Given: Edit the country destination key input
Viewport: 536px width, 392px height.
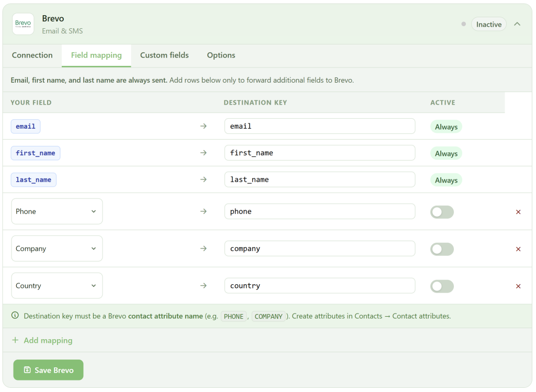Looking at the screenshot, I should click(320, 285).
